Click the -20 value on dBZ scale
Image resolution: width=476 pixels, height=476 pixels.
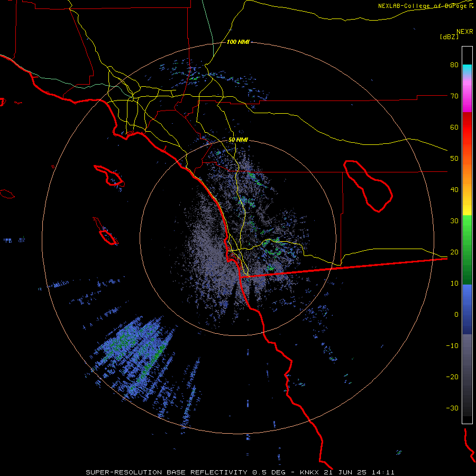pyautogui.click(x=452, y=377)
